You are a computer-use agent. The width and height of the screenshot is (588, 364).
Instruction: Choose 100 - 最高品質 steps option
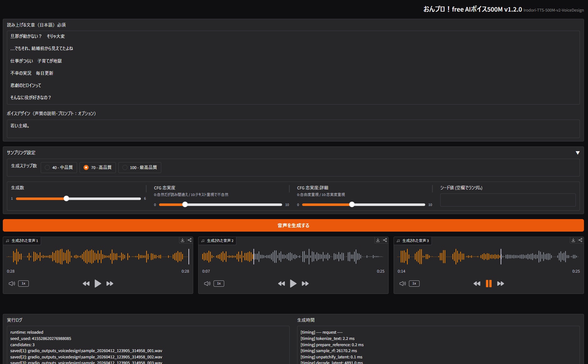click(x=125, y=167)
